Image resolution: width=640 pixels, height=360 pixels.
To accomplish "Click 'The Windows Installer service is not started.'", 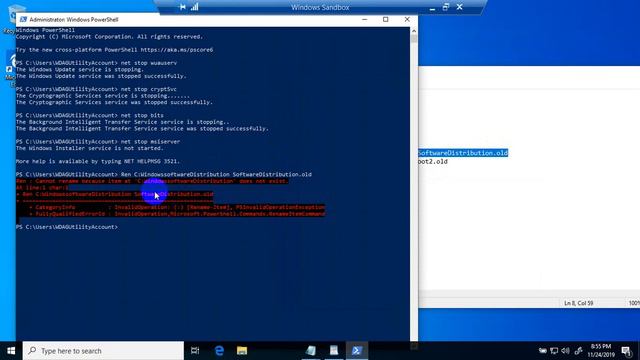I will pos(89,148).
